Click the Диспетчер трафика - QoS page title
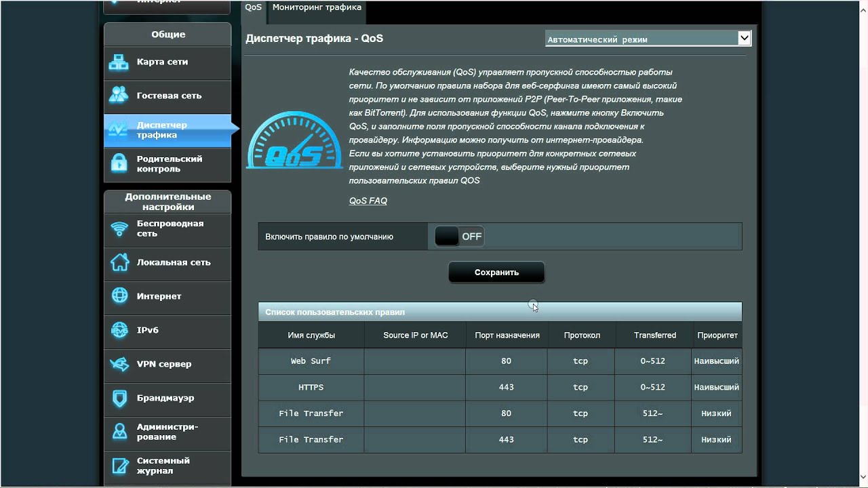This screenshot has width=868, height=488. click(314, 39)
